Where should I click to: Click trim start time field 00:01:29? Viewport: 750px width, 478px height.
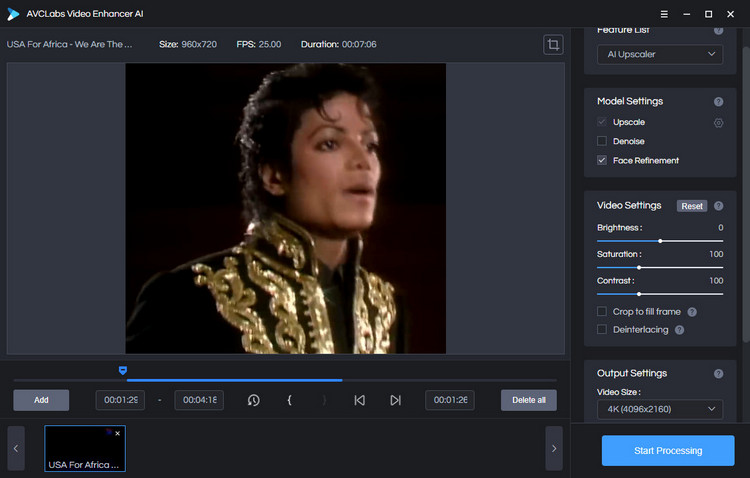120,400
